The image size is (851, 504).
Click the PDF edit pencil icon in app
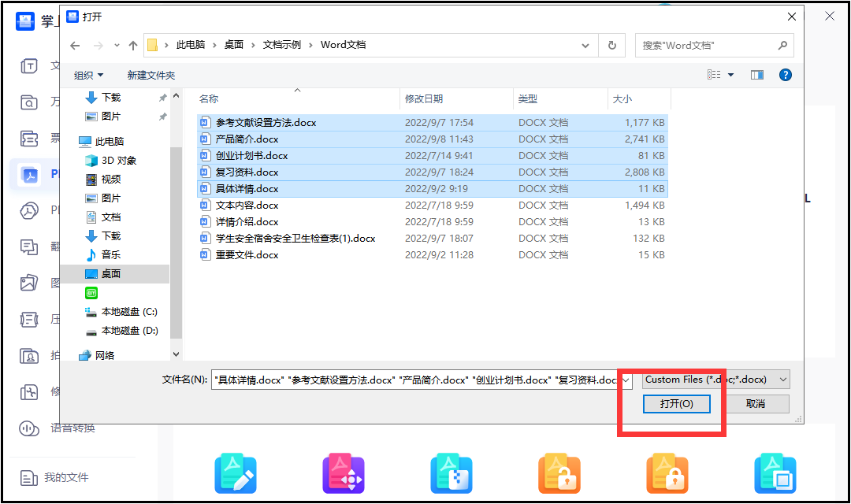236,473
